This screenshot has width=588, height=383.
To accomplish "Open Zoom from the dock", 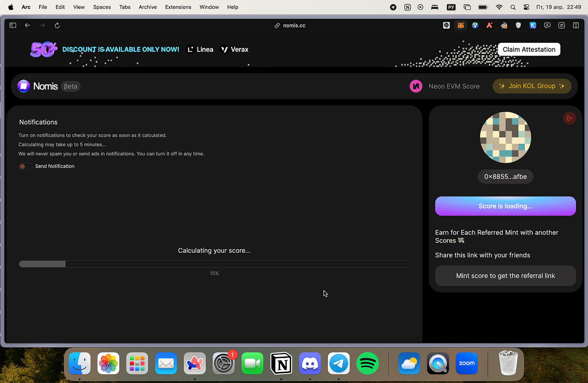I will pos(467,363).
